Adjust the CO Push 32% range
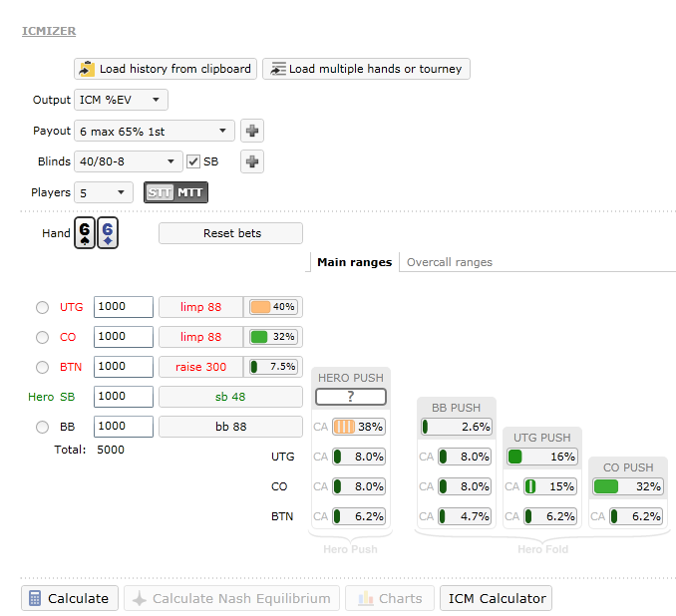This screenshot has height=616, width=676. [x=628, y=486]
